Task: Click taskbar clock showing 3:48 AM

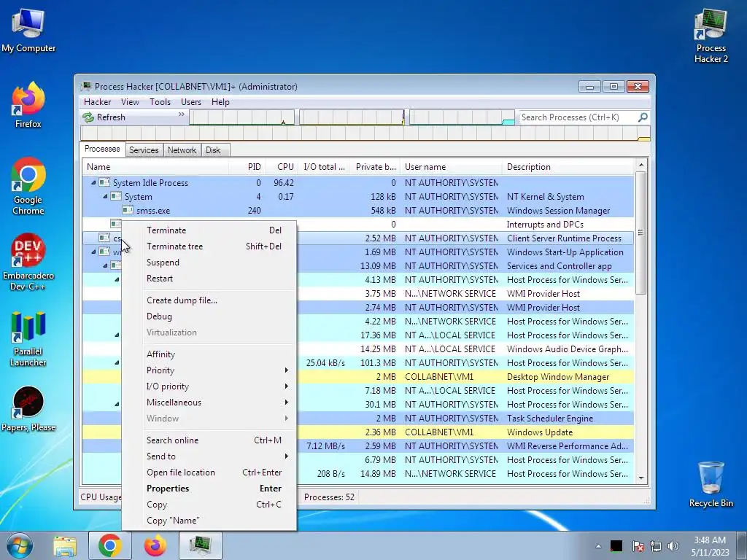Action: (x=710, y=546)
